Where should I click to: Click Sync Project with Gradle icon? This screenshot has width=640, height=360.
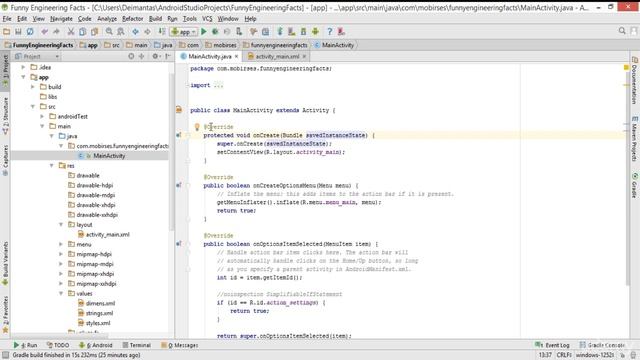click(x=280, y=31)
